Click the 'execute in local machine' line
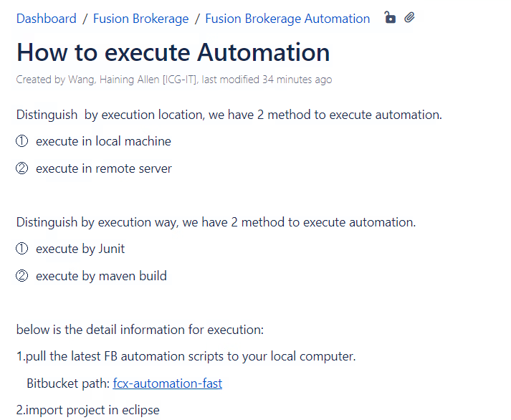The width and height of the screenshot is (511, 420). 103,141
